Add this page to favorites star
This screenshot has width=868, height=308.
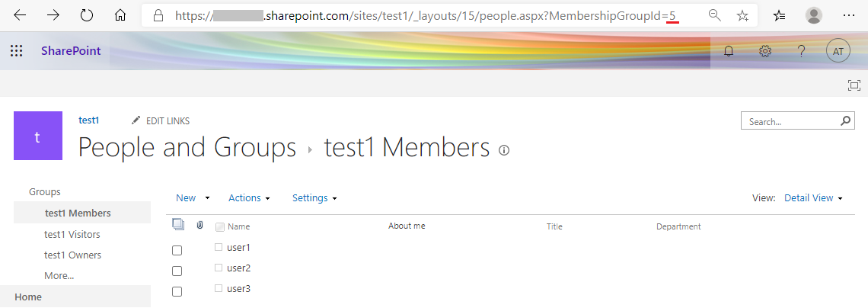(x=743, y=15)
